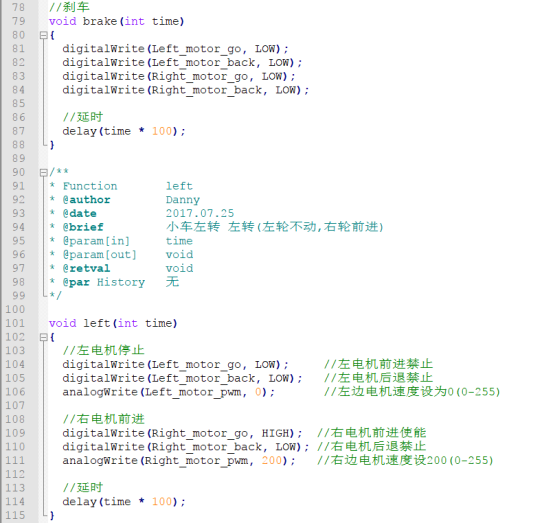
Task: Click the void keyword before left(int time)
Action: pos(62,323)
